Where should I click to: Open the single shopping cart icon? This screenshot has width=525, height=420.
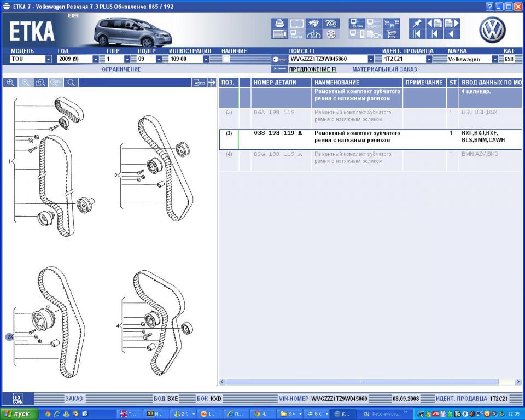[392, 34]
